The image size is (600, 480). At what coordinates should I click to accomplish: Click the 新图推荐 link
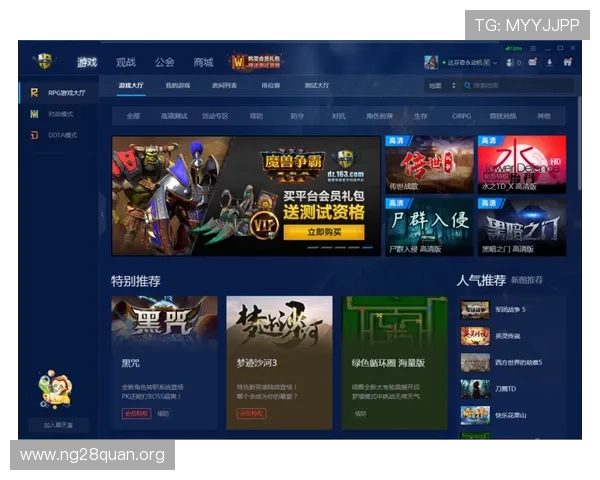coord(527,281)
